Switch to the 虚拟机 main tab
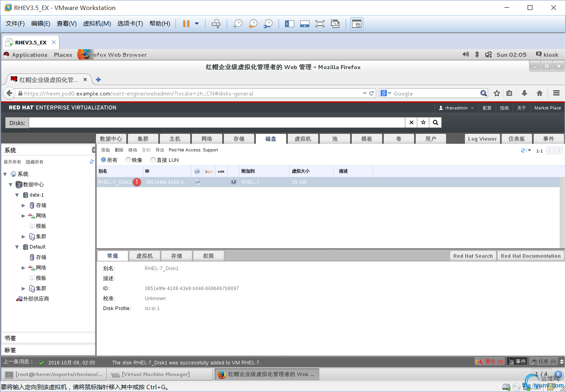This screenshot has height=392, width=566. [x=303, y=139]
